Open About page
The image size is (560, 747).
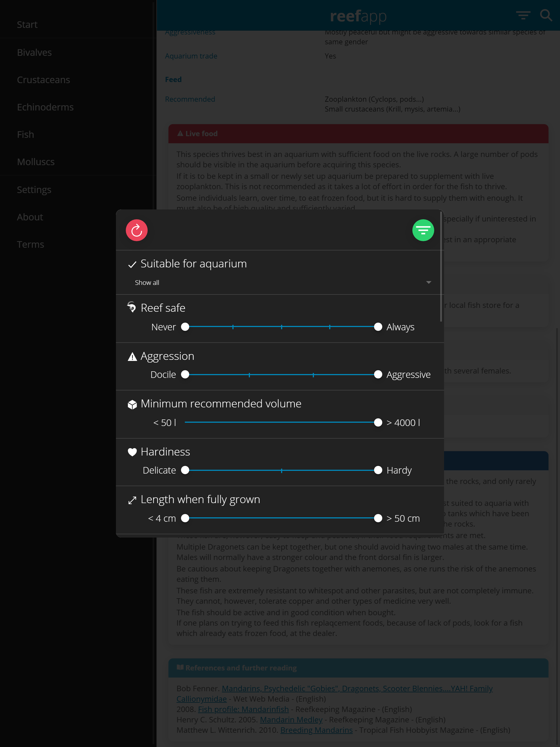pyautogui.click(x=77, y=217)
